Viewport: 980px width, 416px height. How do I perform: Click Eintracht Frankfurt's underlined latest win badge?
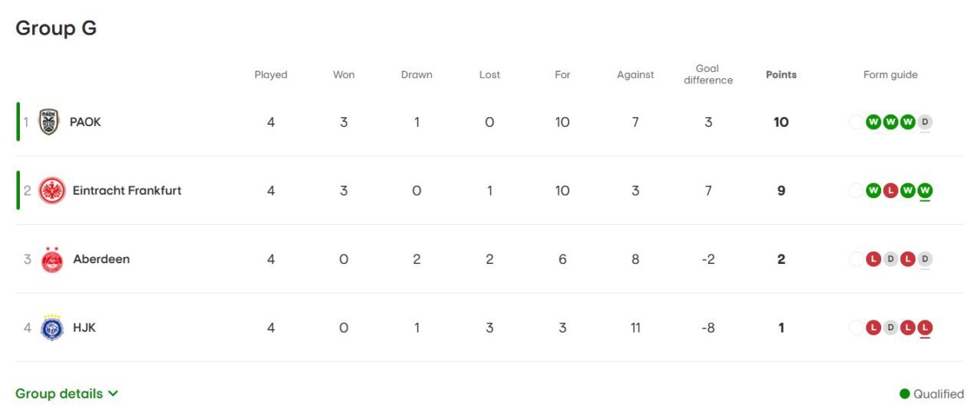[925, 190]
